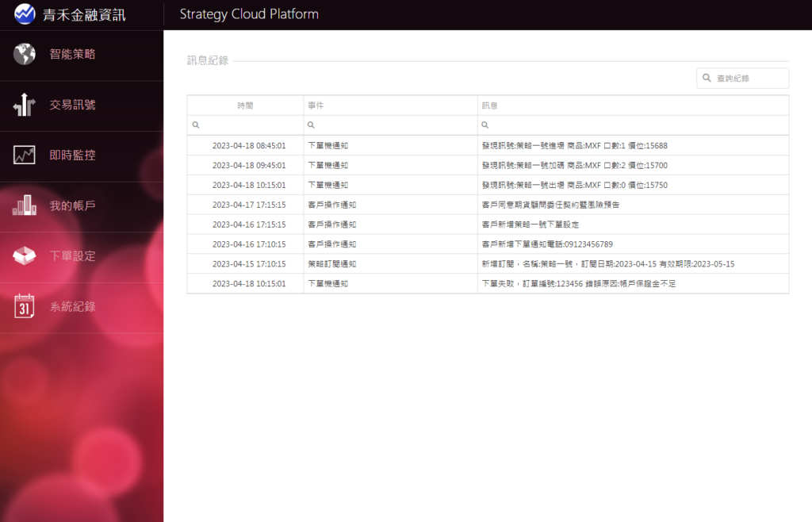The height and width of the screenshot is (522, 812).
Task: Click the globe icon for 智能策略
Action: 25,54
